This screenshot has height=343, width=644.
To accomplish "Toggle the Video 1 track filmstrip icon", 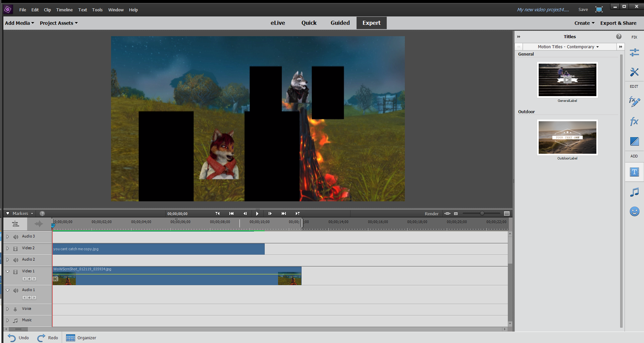I will click(x=15, y=272).
